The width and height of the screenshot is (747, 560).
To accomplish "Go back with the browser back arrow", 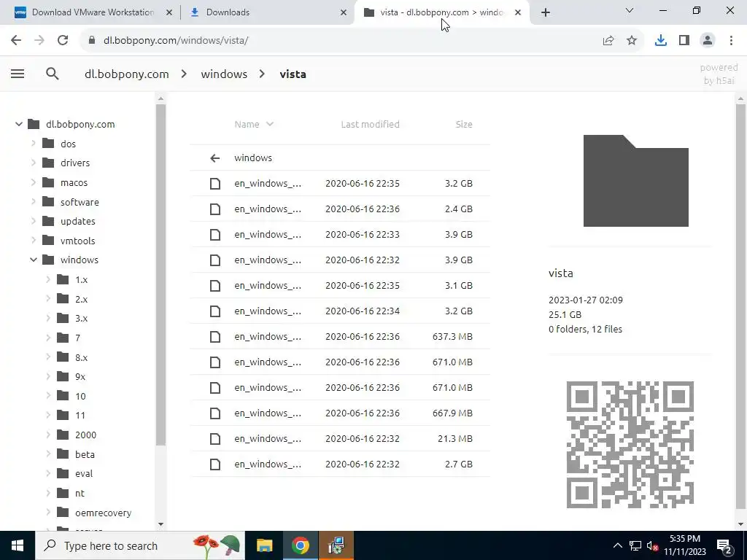I will pyautogui.click(x=16, y=41).
